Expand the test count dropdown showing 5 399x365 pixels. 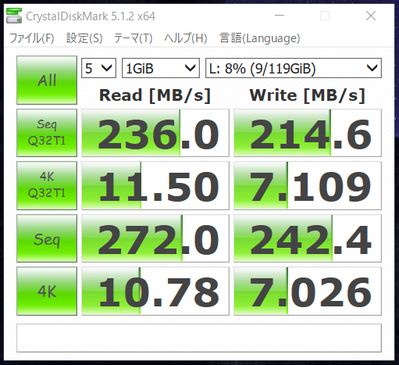coord(99,68)
